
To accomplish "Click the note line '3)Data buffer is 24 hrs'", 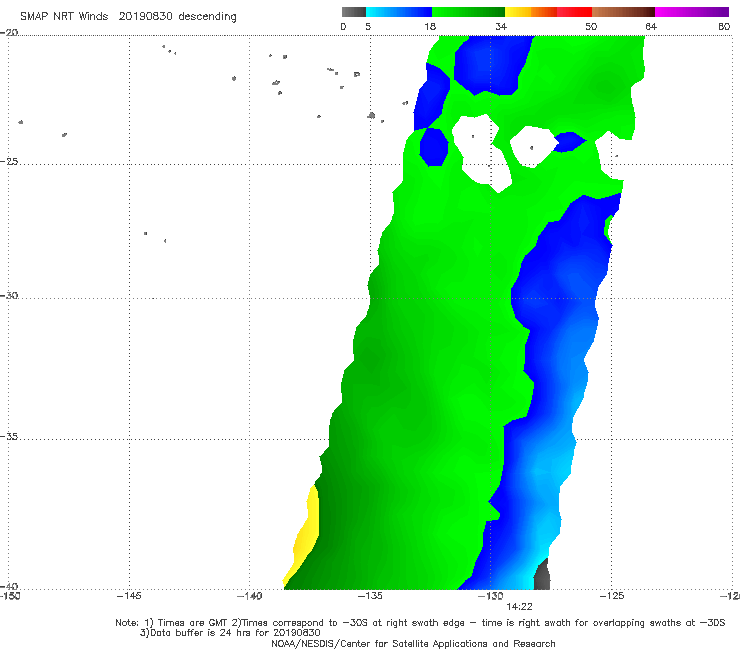I will [x=230, y=633].
